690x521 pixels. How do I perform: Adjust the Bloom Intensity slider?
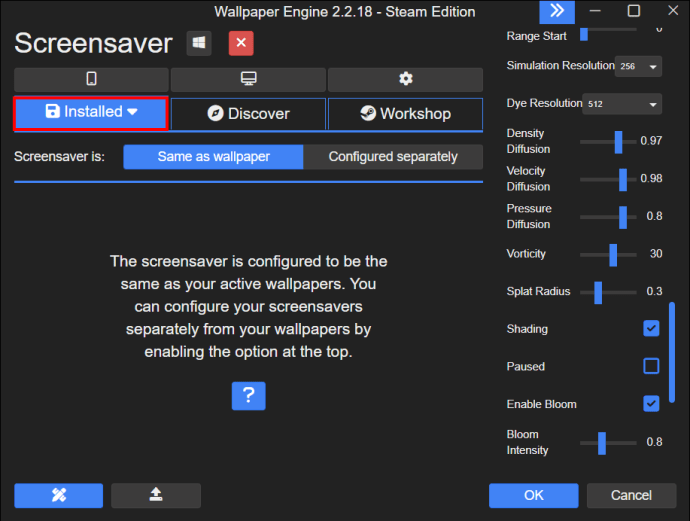[x=608, y=443]
